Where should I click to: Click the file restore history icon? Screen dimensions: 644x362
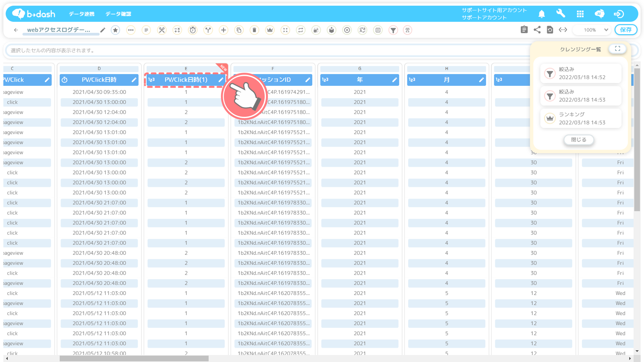[x=550, y=30]
